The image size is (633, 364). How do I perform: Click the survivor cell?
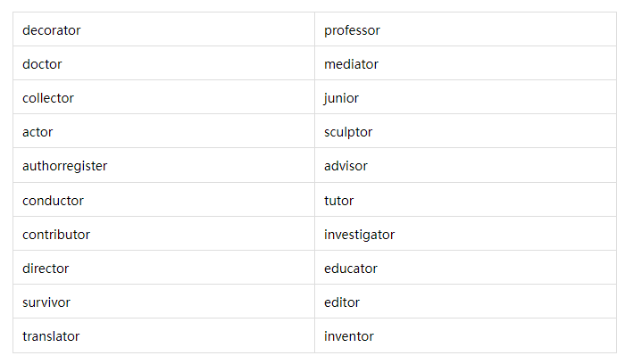point(164,302)
